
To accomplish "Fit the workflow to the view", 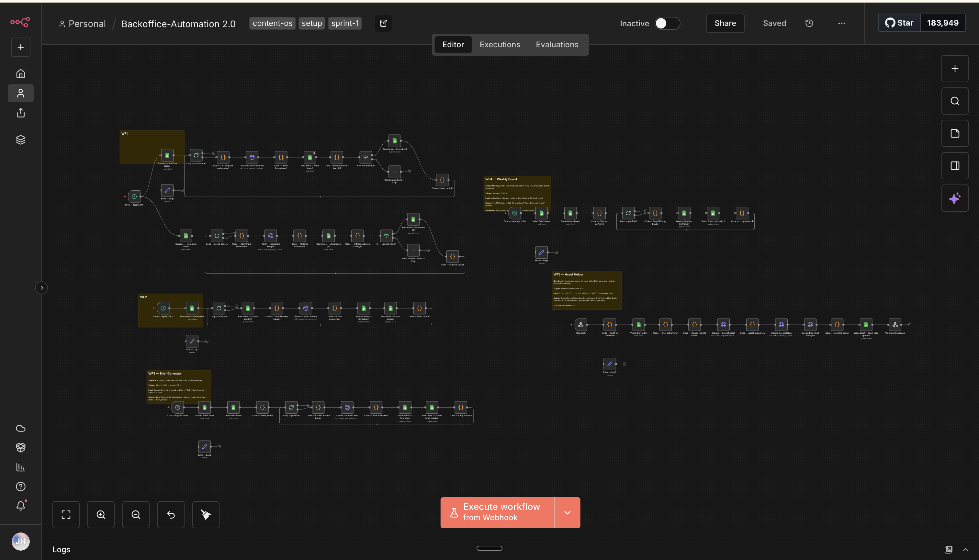I will [x=66, y=514].
